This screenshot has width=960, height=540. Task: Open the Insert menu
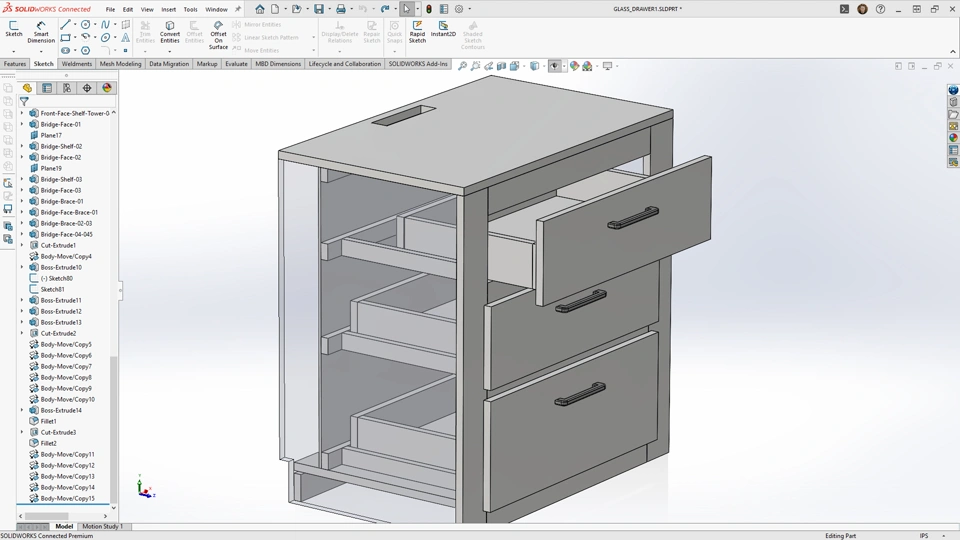pyautogui.click(x=168, y=9)
